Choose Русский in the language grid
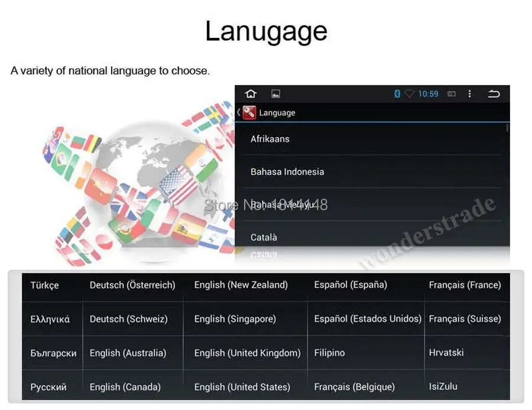Viewport: 532px width, 410px height. tap(48, 387)
